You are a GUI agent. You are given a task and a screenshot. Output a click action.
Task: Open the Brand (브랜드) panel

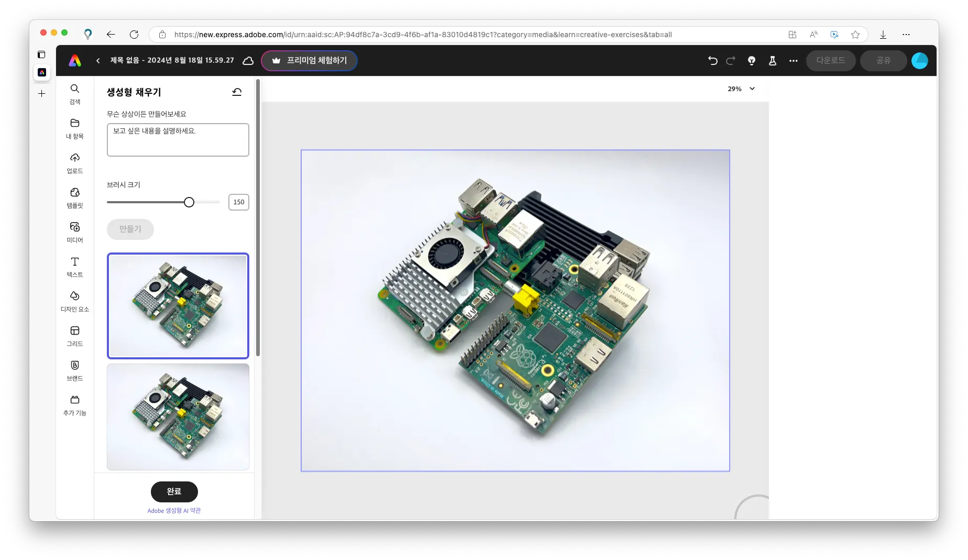pyautogui.click(x=75, y=371)
